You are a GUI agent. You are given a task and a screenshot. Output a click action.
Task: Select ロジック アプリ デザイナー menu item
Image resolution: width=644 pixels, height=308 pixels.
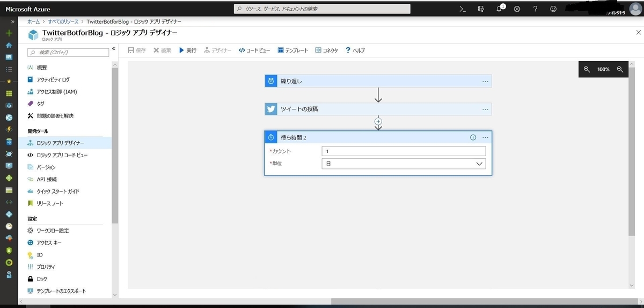tap(65, 143)
